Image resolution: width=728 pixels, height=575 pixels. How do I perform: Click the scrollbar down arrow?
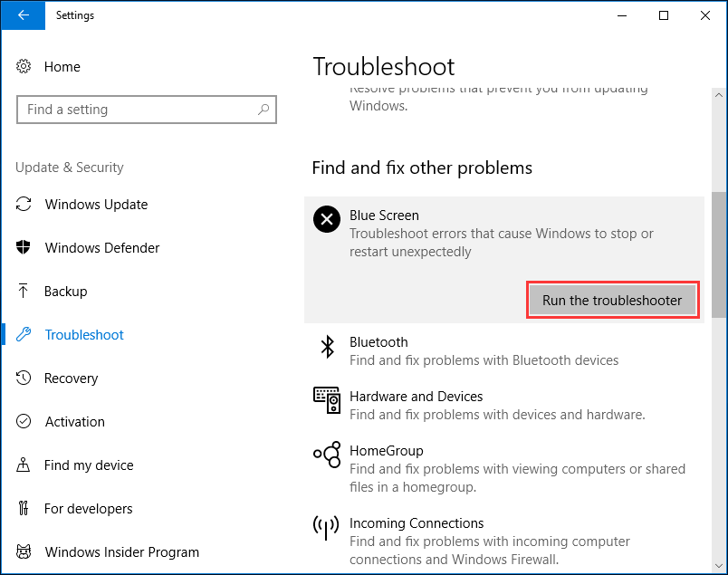pyautogui.click(x=719, y=566)
